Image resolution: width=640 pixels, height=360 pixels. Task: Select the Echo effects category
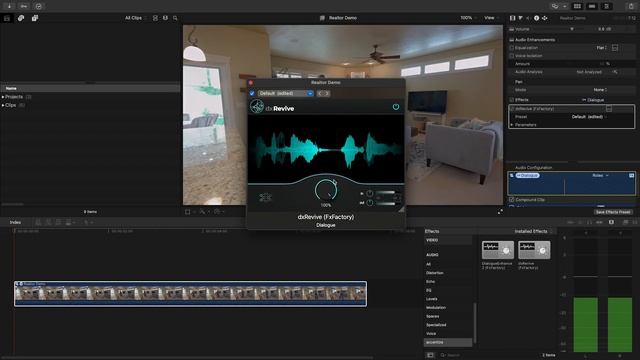coord(431,282)
